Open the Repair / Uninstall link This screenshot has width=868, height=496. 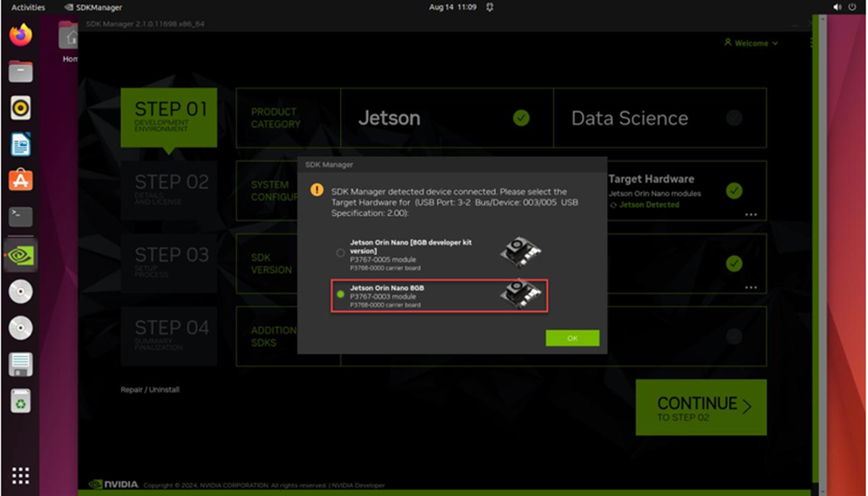pos(150,389)
